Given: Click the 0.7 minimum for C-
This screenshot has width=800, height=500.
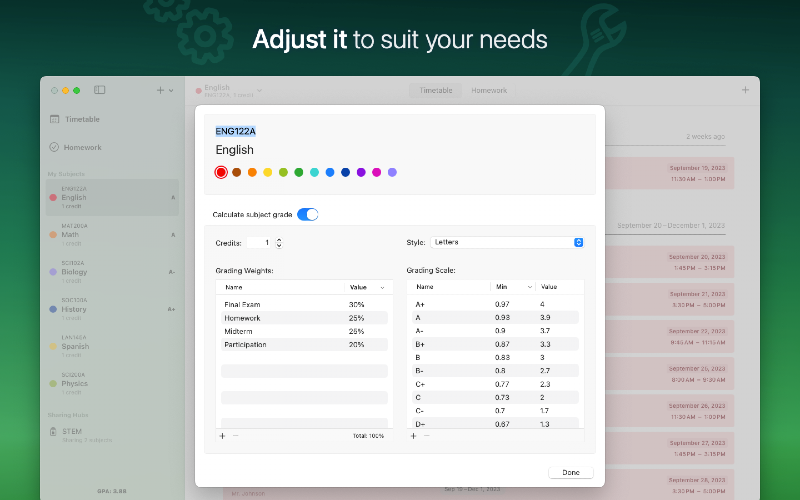Looking at the screenshot, I should pos(499,411).
